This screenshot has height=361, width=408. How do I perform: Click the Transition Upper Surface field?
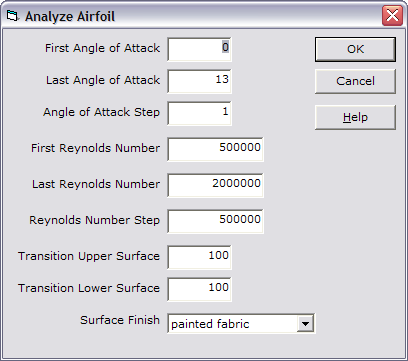(199, 257)
